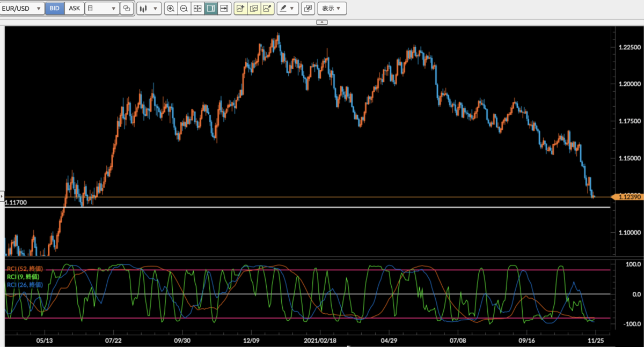This screenshot has height=347, width=644.
Task: Open the 表示 display menu
Action: click(332, 8)
